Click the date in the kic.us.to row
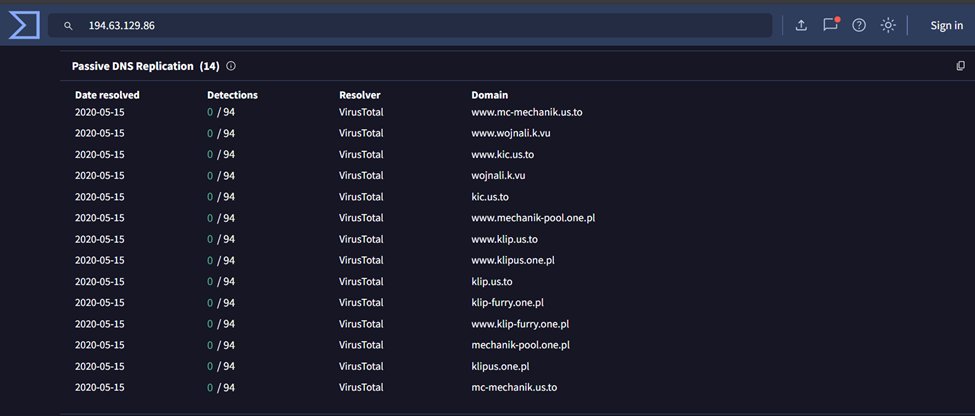Image resolution: width=975 pixels, height=416 pixels. [99, 196]
